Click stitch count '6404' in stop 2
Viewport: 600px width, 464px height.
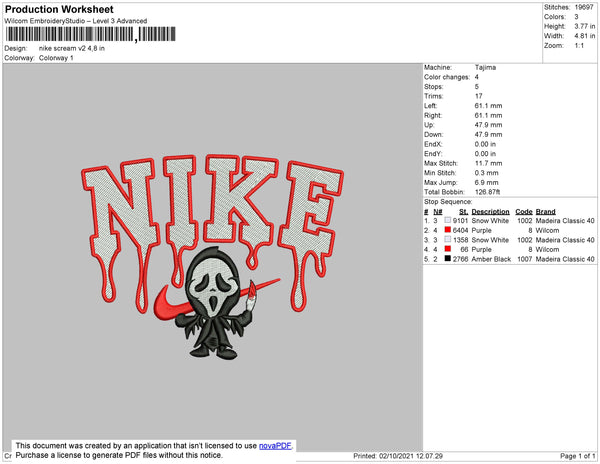pyautogui.click(x=460, y=230)
